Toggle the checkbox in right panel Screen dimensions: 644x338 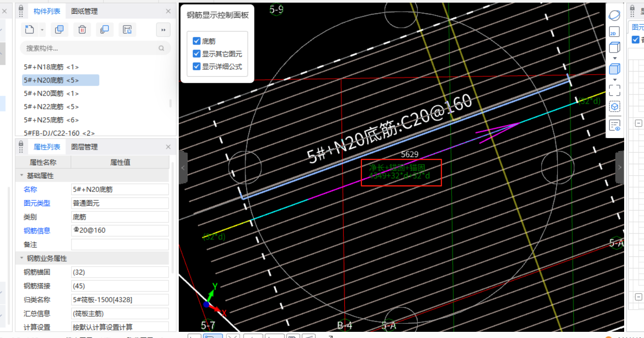point(636,39)
